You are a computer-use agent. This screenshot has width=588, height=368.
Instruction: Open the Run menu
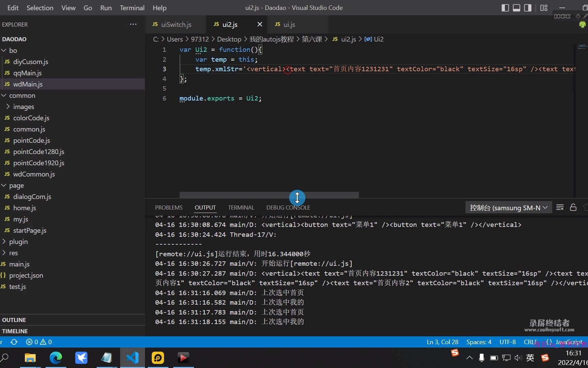106,8
